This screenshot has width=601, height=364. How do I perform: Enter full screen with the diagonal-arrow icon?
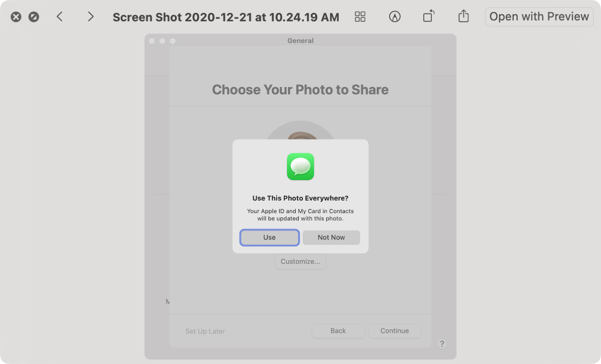coord(34,17)
